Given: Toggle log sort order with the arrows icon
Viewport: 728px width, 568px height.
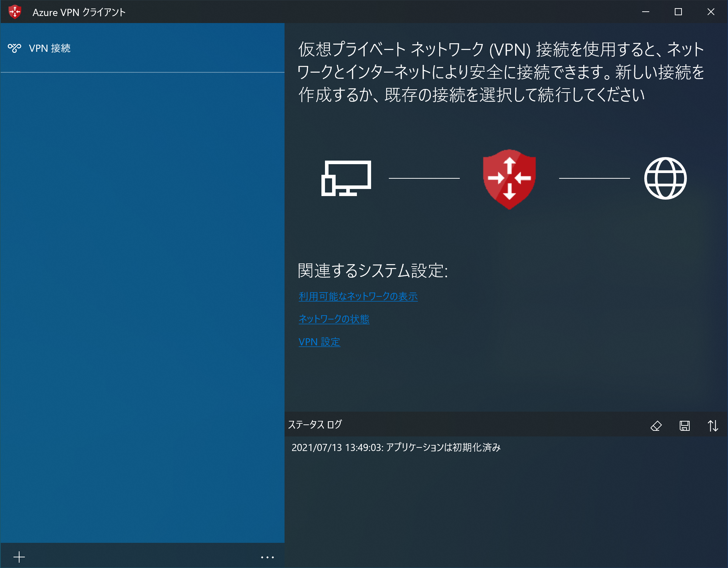Looking at the screenshot, I should click(713, 425).
